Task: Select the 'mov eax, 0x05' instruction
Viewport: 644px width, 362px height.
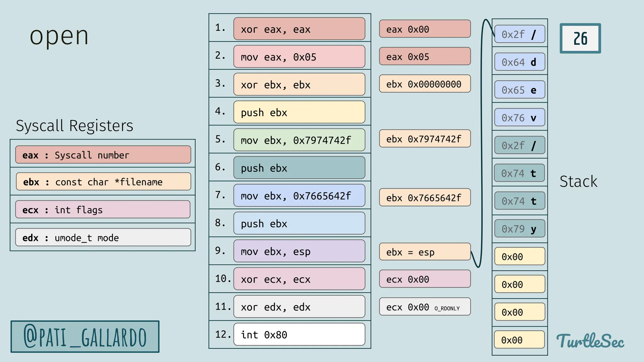Action: pyautogui.click(x=299, y=57)
